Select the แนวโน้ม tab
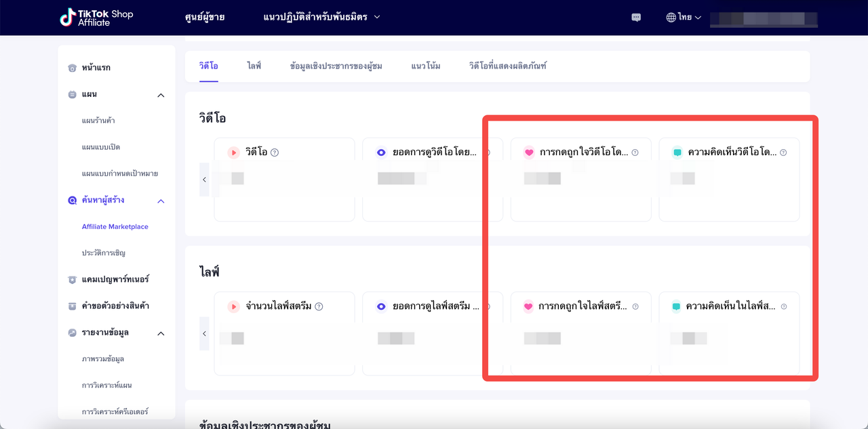The image size is (868, 429). tap(425, 66)
